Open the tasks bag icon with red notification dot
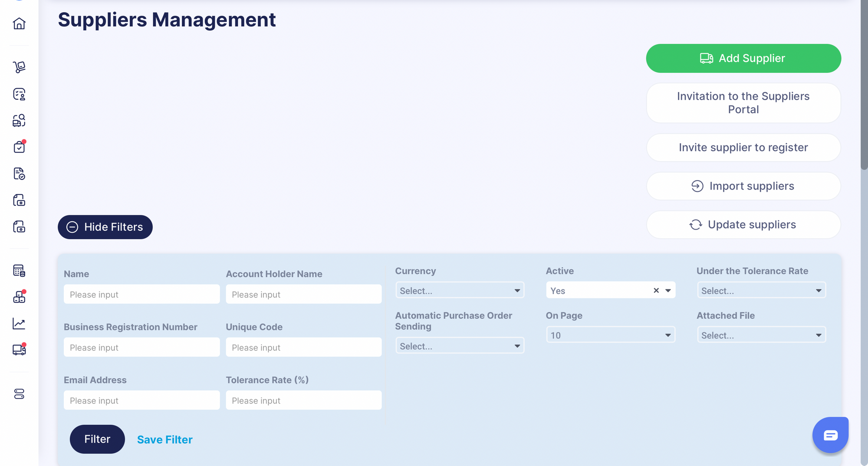 tap(19, 147)
